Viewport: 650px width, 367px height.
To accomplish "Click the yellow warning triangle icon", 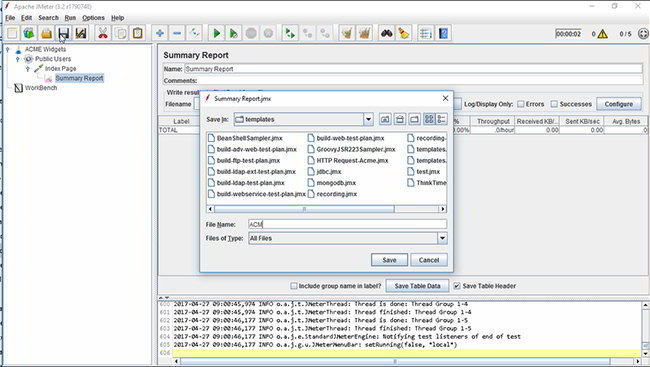I will click(x=602, y=34).
